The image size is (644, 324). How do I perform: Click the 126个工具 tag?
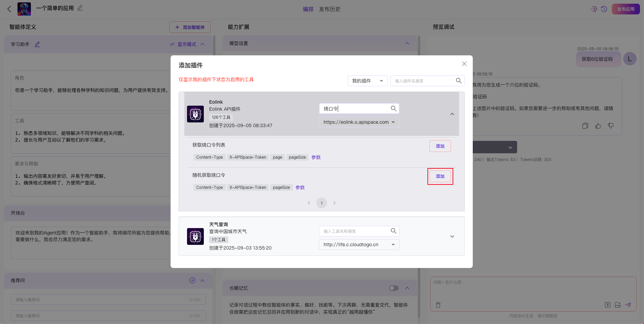coord(221,117)
